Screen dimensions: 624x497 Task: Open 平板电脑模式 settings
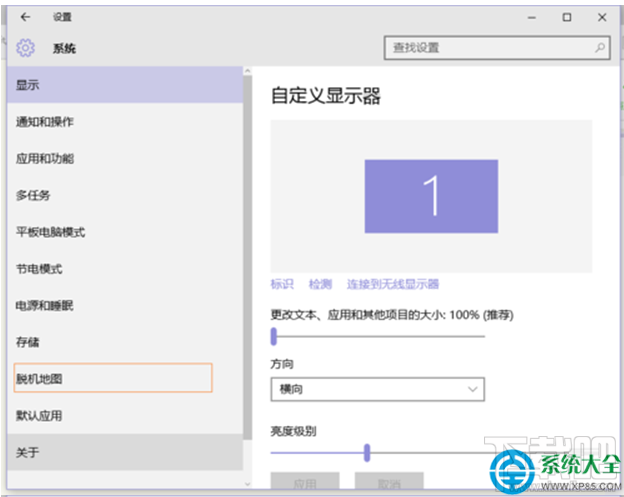coord(125,232)
